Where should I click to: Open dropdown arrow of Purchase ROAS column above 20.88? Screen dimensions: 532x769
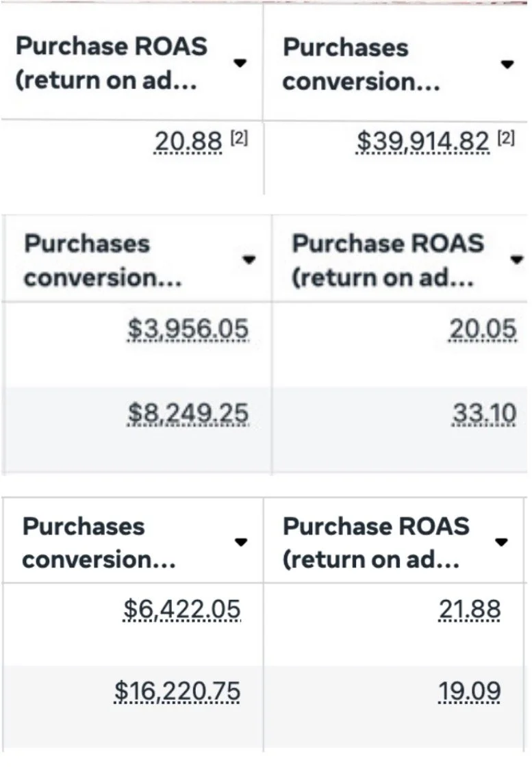pos(239,63)
